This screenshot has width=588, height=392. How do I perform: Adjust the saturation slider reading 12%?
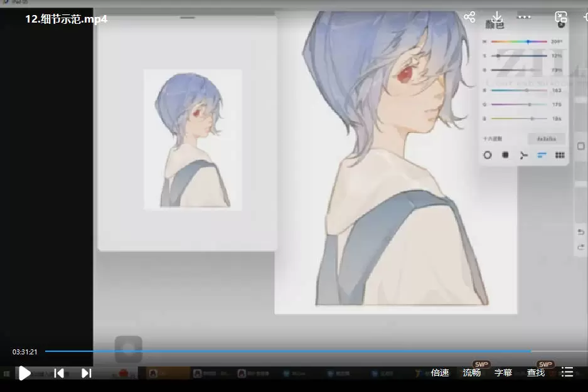(x=519, y=56)
